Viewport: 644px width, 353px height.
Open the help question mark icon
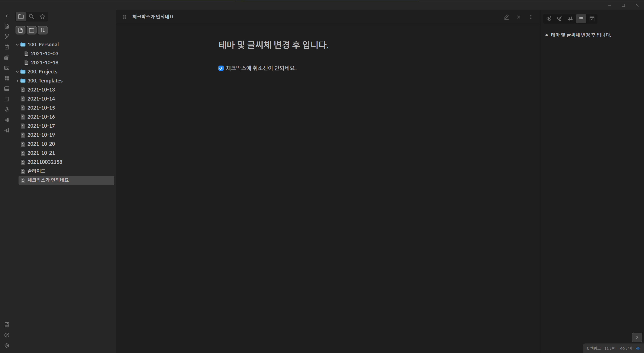7,335
